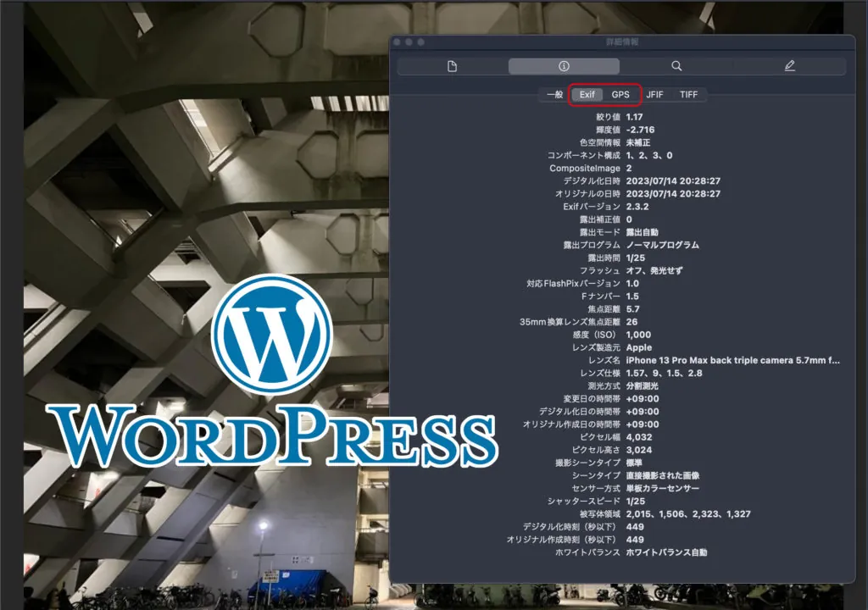This screenshot has height=610, width=868.
Task: Select the レンズ名 iPhone 13 Pro Max value
Action: [x=732, y=360]
